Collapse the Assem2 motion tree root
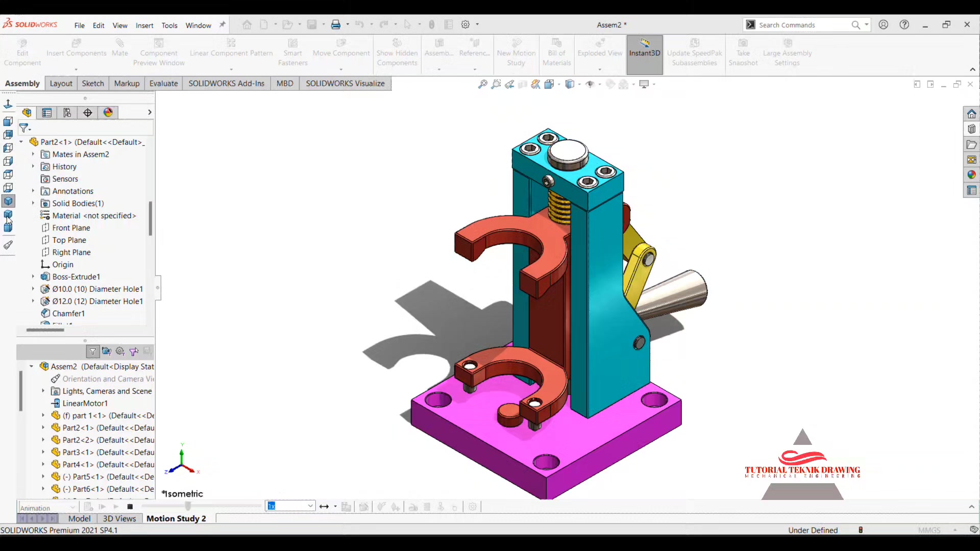This screenshot has height=551, width=980. [31, 366]
